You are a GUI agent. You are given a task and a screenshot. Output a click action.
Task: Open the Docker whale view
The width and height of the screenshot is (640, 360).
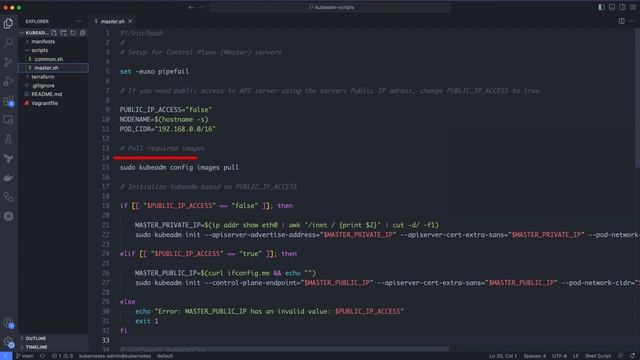(x=8, y=178)
